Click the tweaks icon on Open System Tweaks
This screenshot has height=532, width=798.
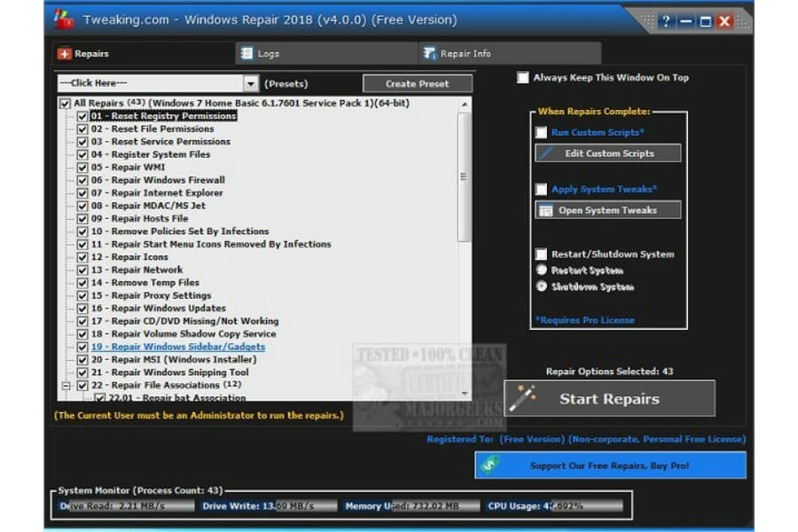click(x=545, y=210)
